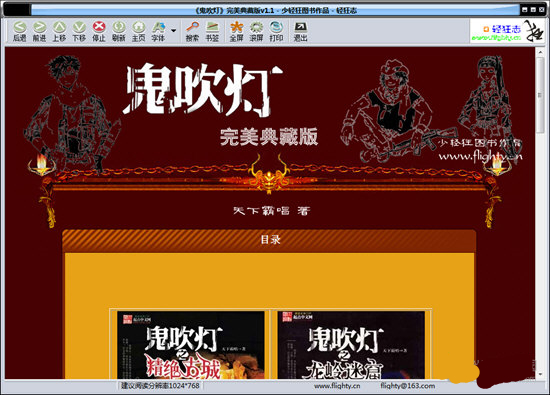Click the vertical scrollbar thumb
550x395 pixels.
tap(540, 95)
